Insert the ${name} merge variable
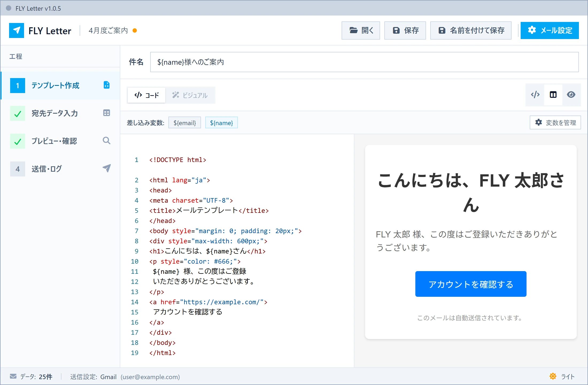Screen dimensions: 588x385 point(222,123)
